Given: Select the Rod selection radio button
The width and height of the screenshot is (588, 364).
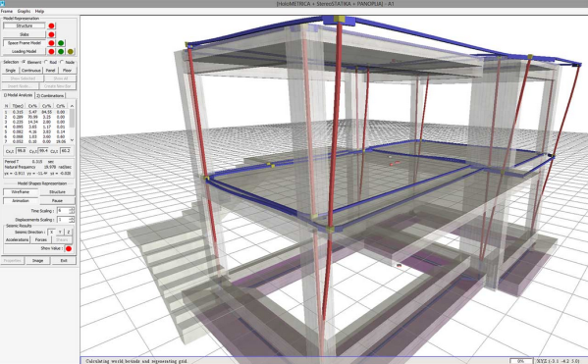Looking at the screenshot, I should pyautogui.click(x=46, y=62).
